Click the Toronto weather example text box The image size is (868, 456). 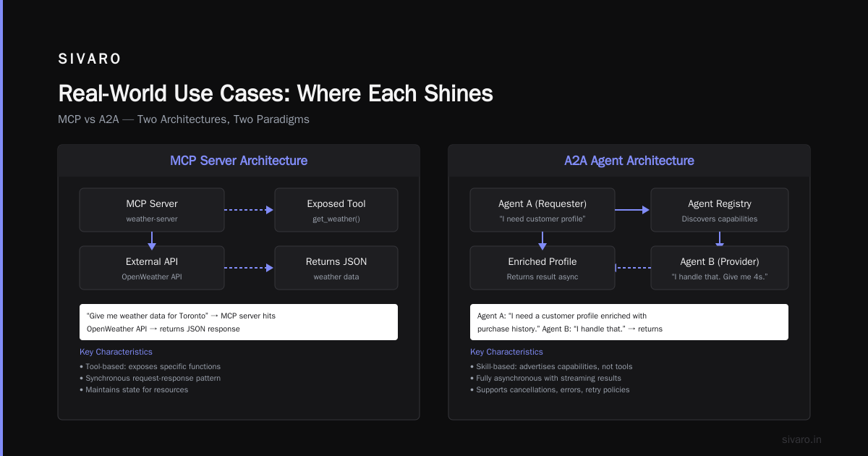click(x=239, y=322)
